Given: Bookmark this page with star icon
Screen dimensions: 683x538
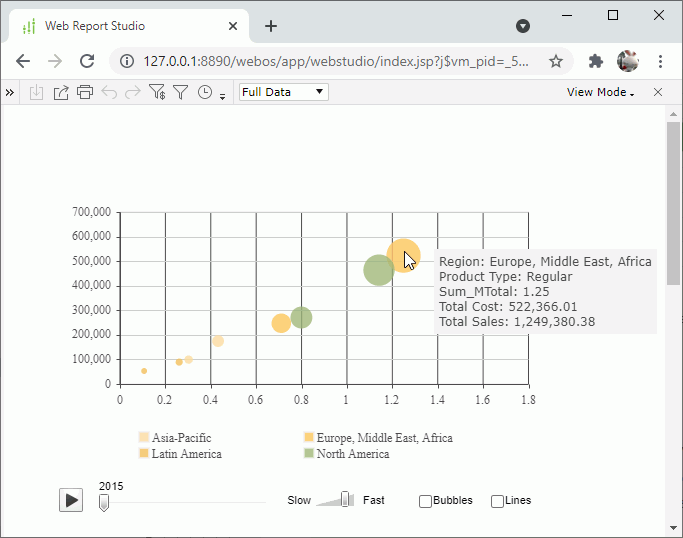Looking at the screenshot, I should 556,61.
